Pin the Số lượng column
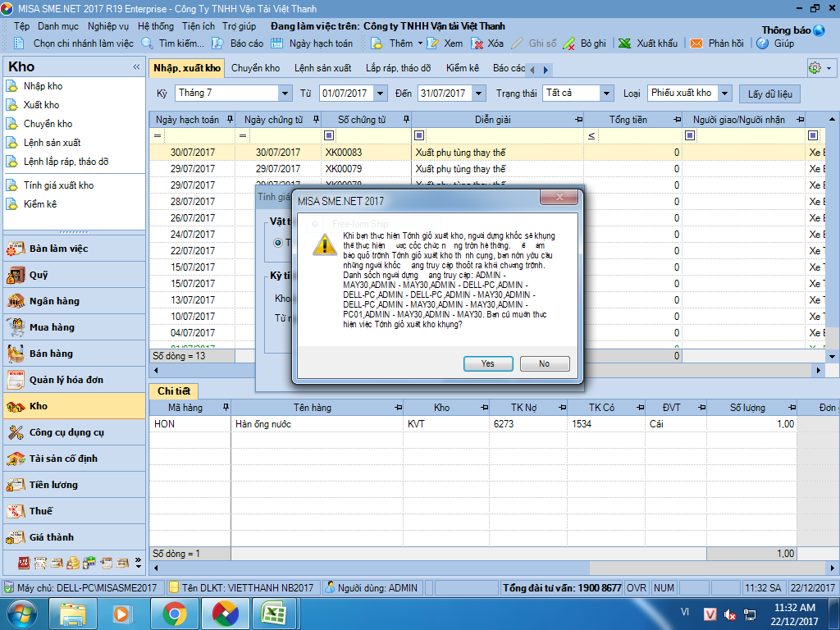Screen dimensions: 840x630 pos(792,408)
